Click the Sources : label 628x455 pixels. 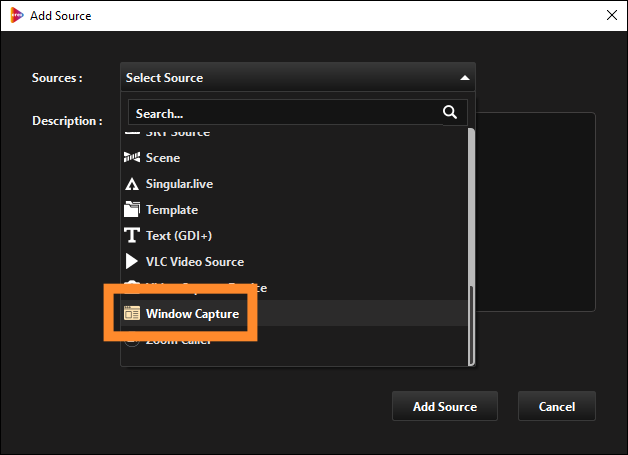(57, 78)
